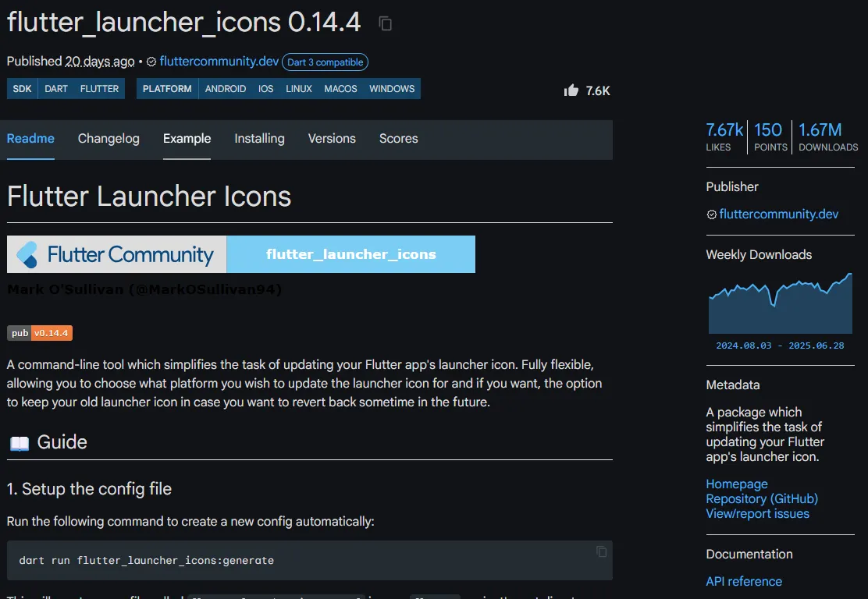This screenshot has height=599, width=868.
Task: Click the SDK tag label
Action: pos(22,88)
